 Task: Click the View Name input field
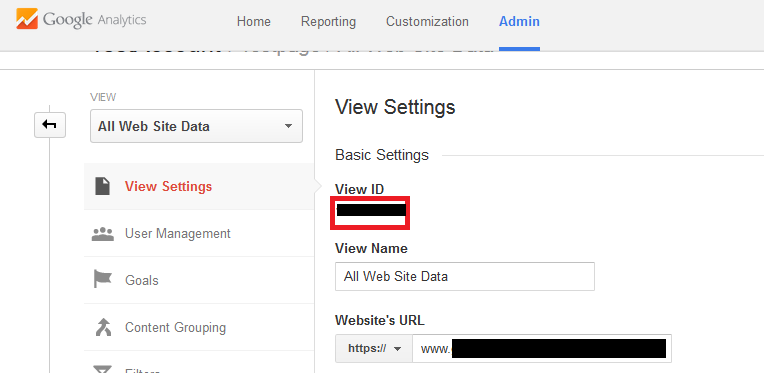(465, 277)
